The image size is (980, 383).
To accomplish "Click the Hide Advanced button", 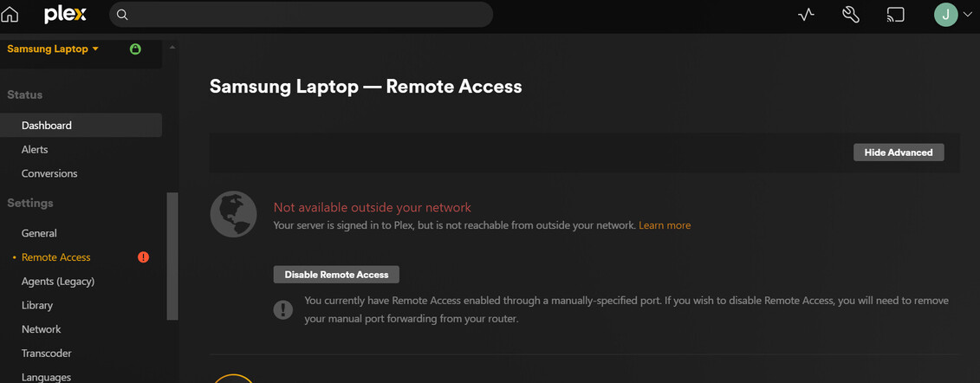I will (x=899, y=153).
